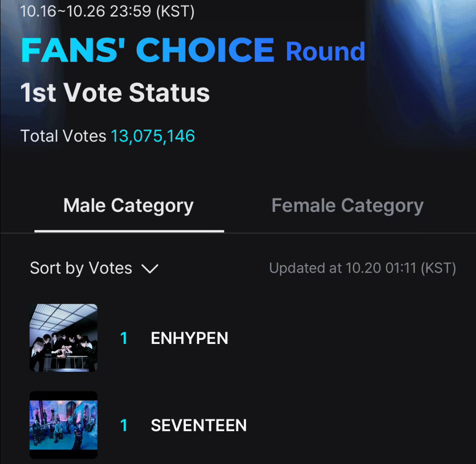Open the ENHYPEN group thumbnail
476x464 pixels.
[x=64, y=338]
